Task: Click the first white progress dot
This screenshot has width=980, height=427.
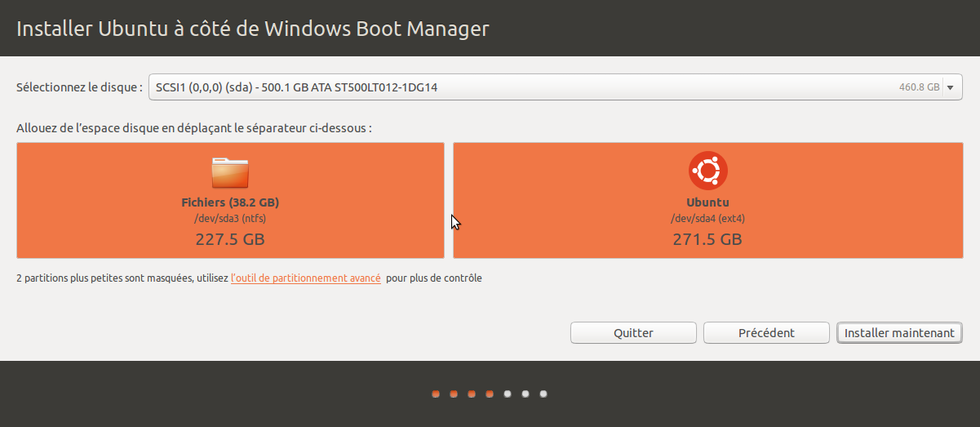Action: (508, 394)
